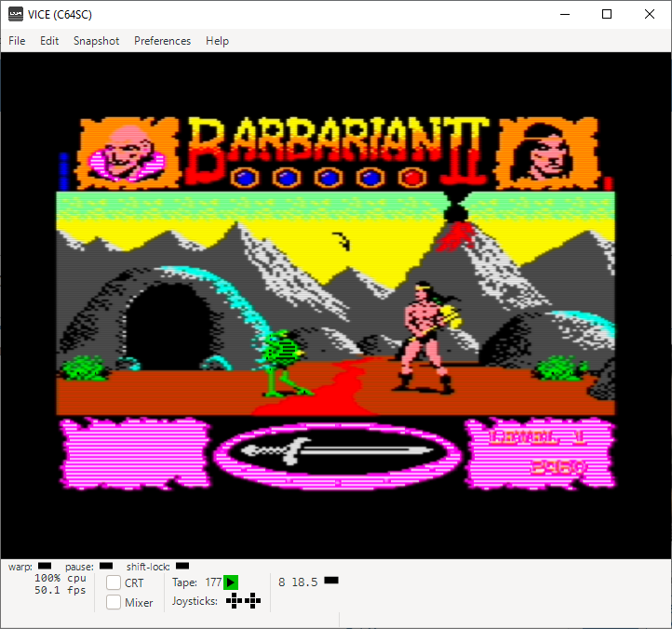This screenshot has height=629, width=672.
Task: Click the shift-lock status LED
Action: pyautogui.click(x=182, y=566)
